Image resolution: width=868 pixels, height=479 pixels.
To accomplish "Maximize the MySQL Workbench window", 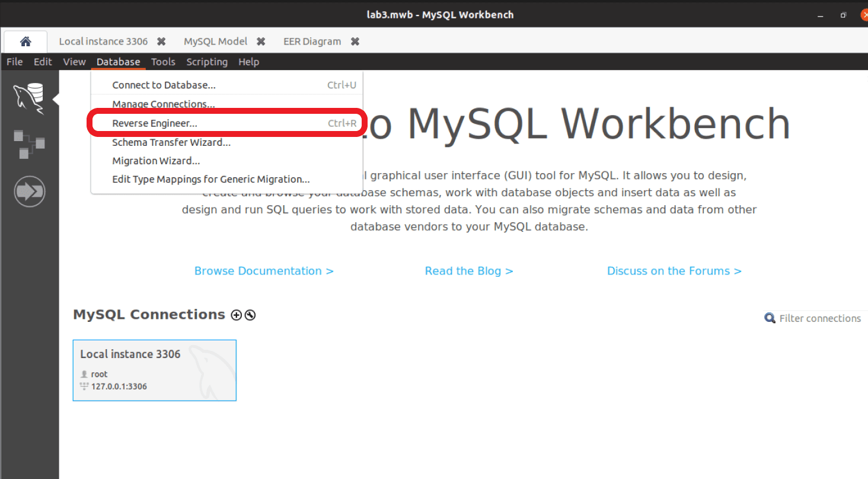I will pyautogui.click(x=843, y=15).
